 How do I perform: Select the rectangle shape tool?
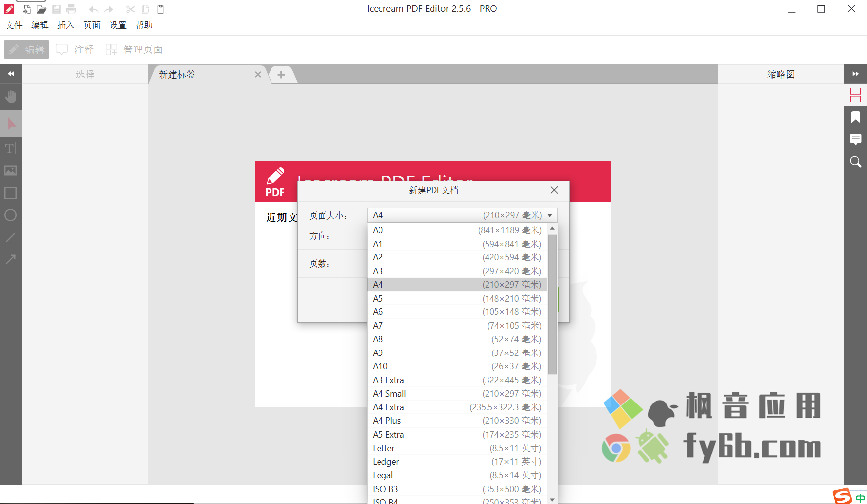(11, 193)
